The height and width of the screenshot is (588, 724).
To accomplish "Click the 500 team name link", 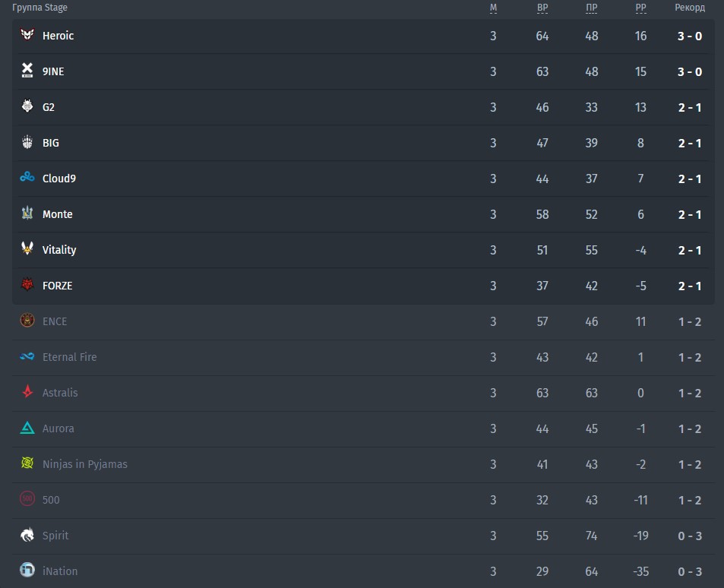I will click(x=51, y=500).
